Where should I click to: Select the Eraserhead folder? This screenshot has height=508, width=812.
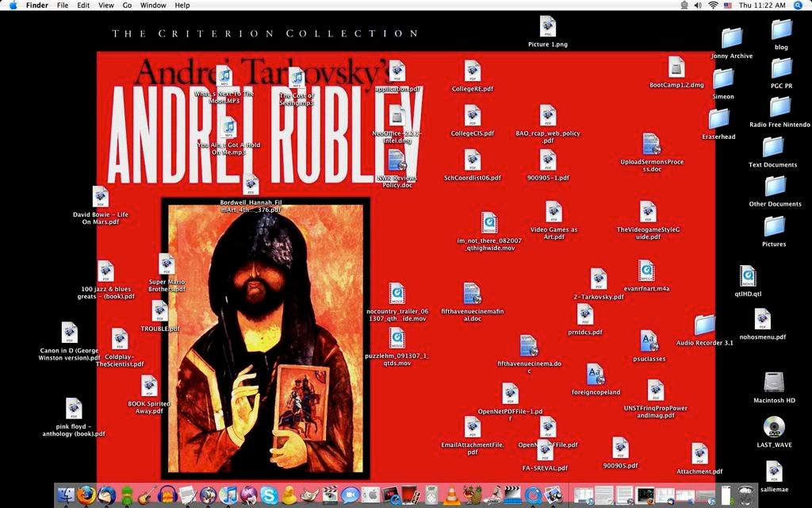(718, 119)
